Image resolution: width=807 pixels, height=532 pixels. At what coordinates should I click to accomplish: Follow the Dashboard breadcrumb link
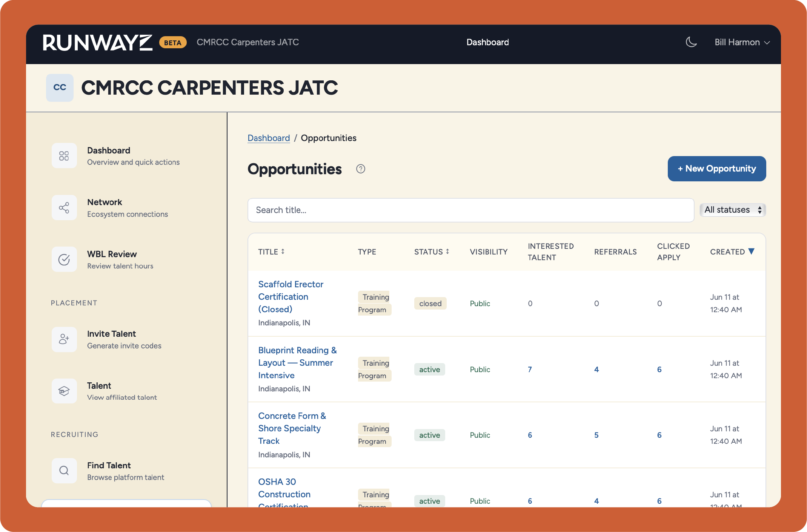tap(269, 138)
